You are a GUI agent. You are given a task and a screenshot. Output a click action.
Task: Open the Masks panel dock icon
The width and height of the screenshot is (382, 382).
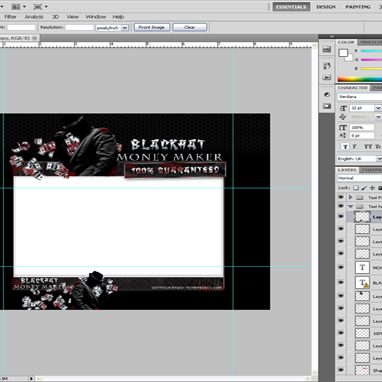point(327,106)
